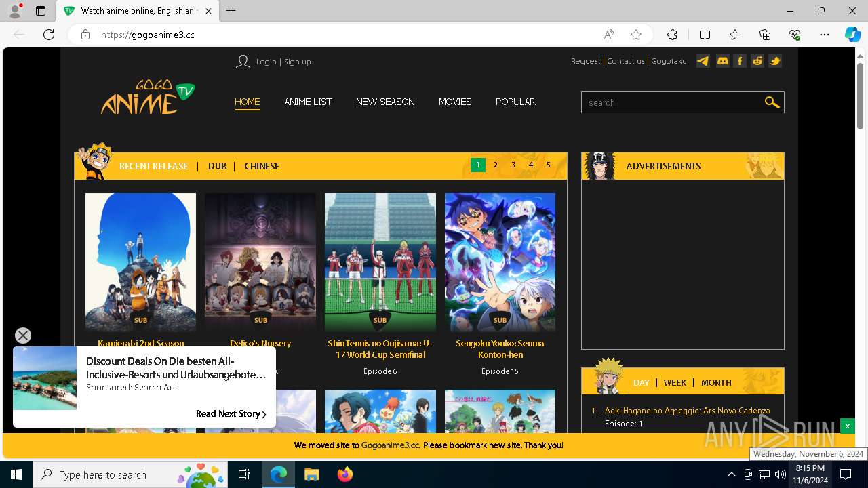Go to page 4 of releases
Screen dimensions: 868x488
pyautogui.click(x=531, y=165)
